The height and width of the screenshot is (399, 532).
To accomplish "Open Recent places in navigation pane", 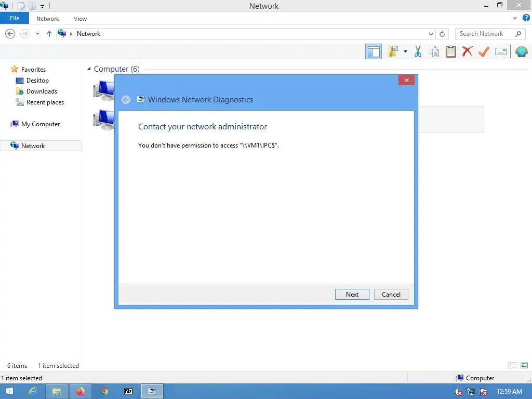I will pos(45,102).
